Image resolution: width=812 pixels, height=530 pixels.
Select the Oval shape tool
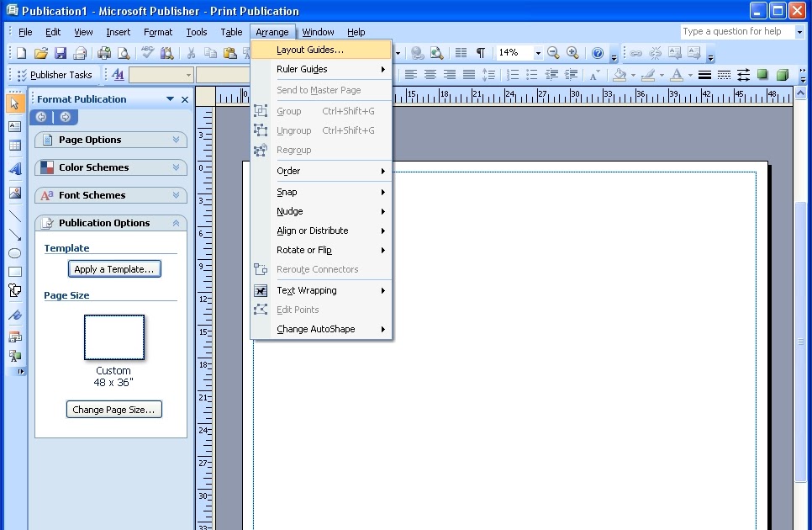point(14,253)
